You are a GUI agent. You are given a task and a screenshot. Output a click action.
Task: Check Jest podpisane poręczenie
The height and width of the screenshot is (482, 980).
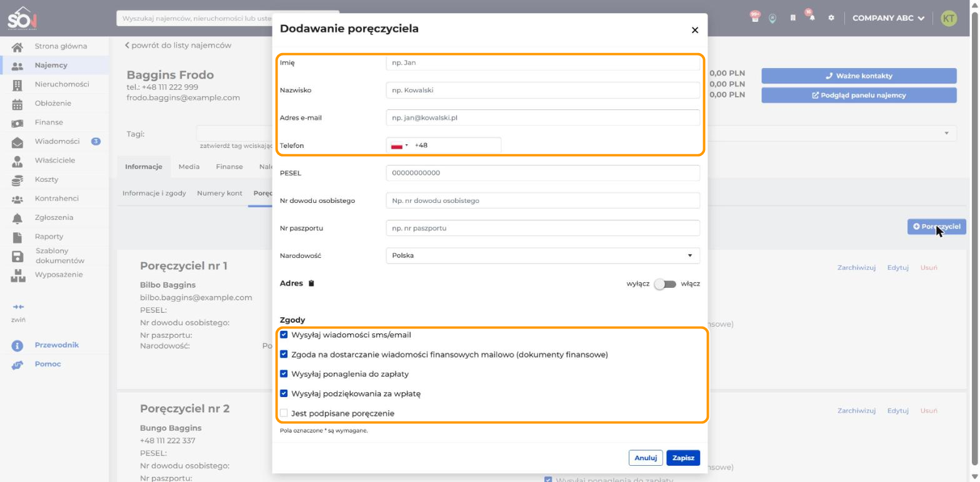pos(284,413)
